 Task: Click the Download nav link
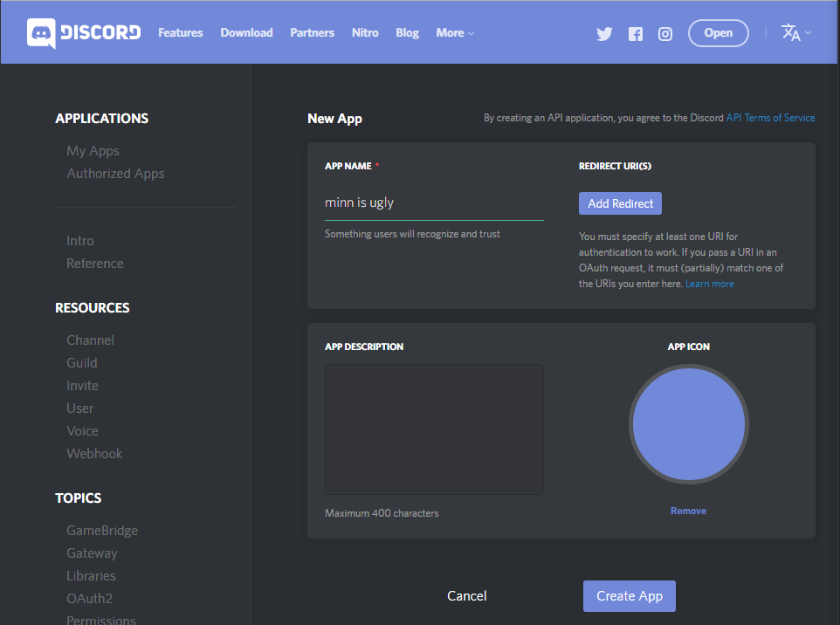tap(246, 33)
